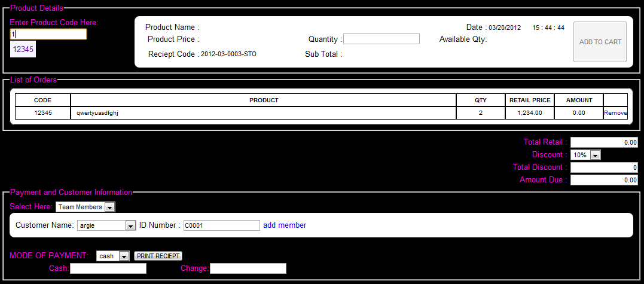Click the 12345 code cell in orders
The height and width of the screenshot is (284, 644).
point(42,113)
